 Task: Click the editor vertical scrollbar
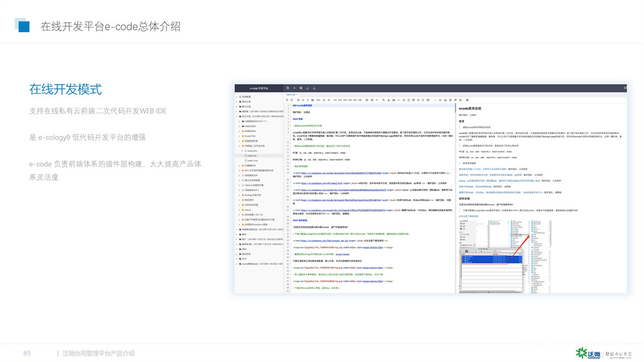(455, 109)
